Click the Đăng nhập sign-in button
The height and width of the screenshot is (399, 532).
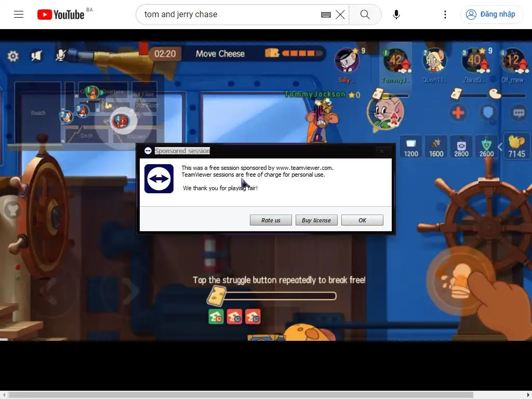click(x=491, y=14)
